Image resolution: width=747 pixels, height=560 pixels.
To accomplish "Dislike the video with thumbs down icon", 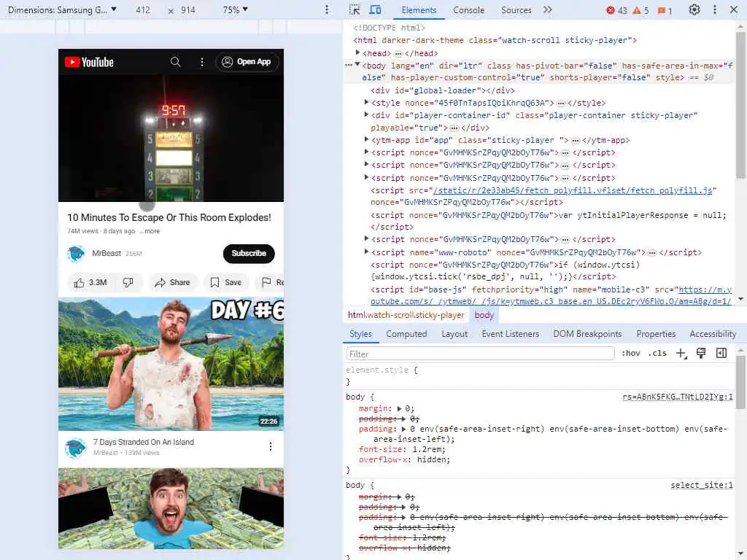I will (128, 282).
